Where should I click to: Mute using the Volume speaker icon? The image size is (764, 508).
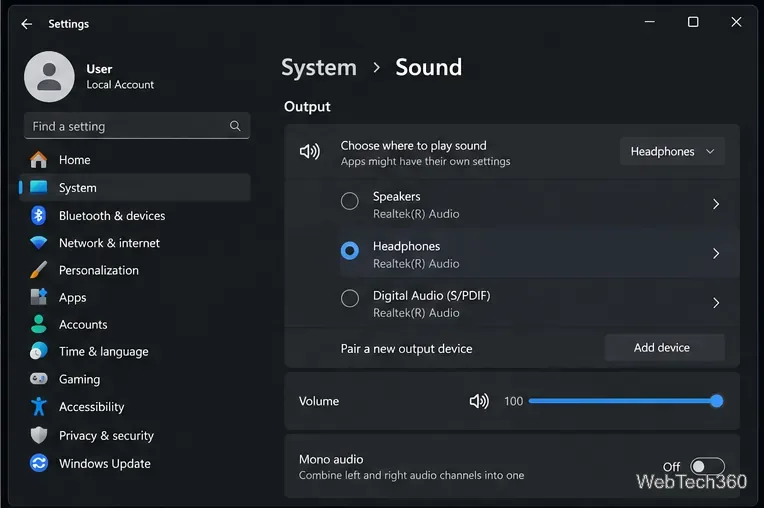[x=479, y=401]
